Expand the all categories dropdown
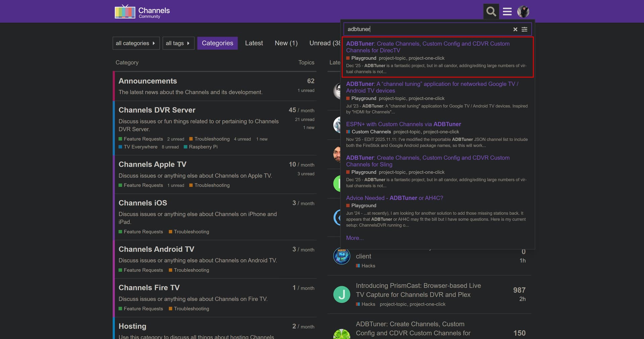 click(x=136, y=43)
